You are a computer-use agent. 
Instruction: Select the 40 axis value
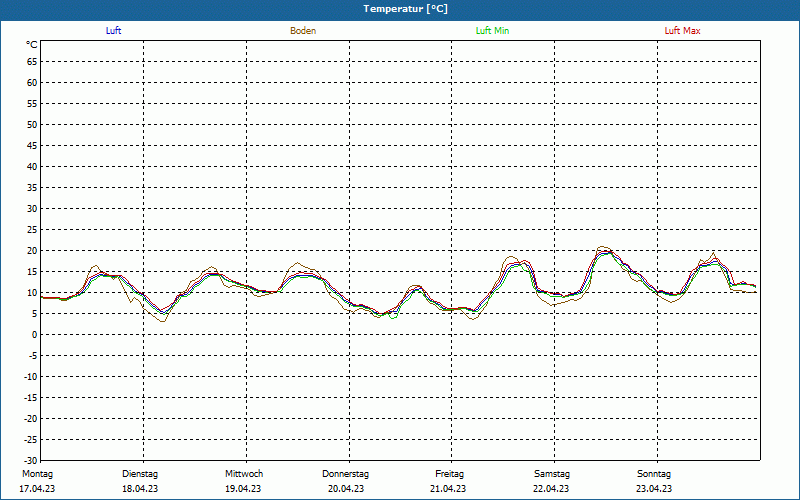pyautogui.click(x=32, y=167)
